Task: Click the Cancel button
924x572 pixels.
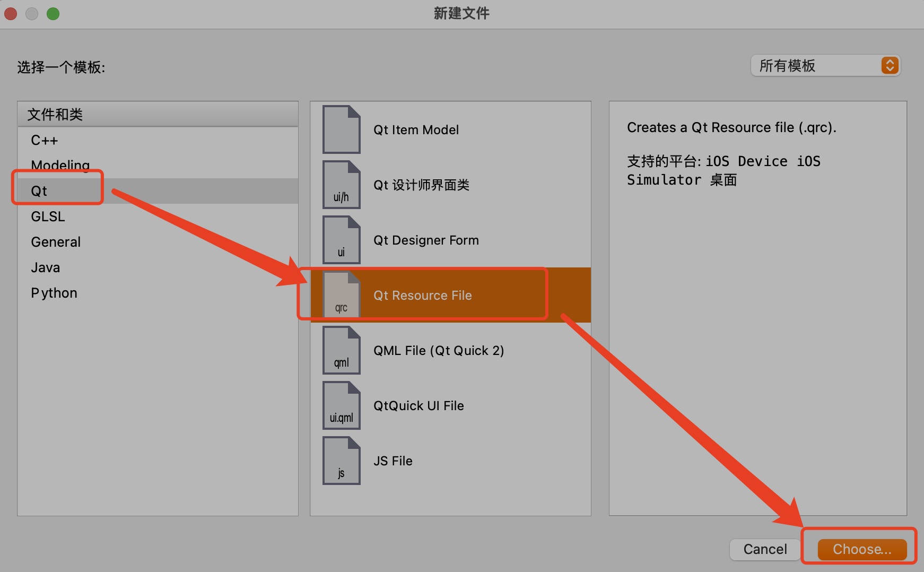Action: [x=765, y=549]
